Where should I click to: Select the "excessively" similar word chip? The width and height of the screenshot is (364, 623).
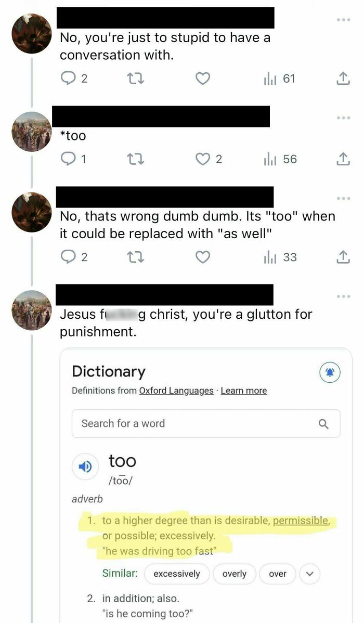pos(177,574)
